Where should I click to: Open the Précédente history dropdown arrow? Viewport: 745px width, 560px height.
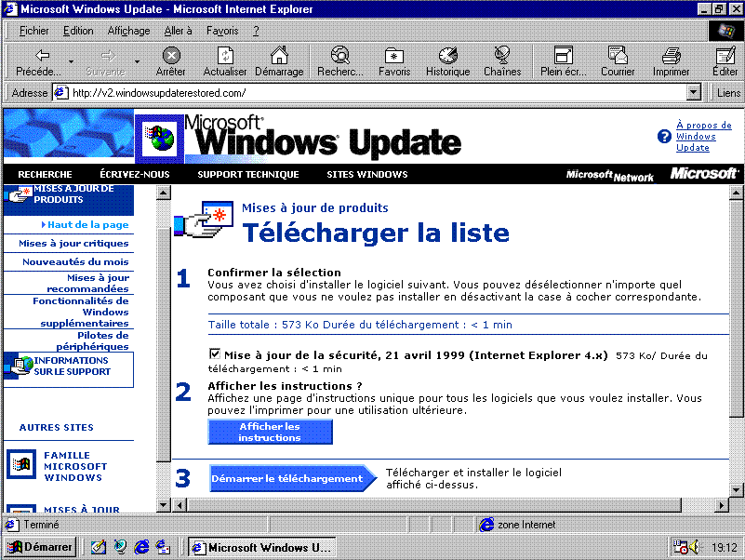tap(71, 61)
